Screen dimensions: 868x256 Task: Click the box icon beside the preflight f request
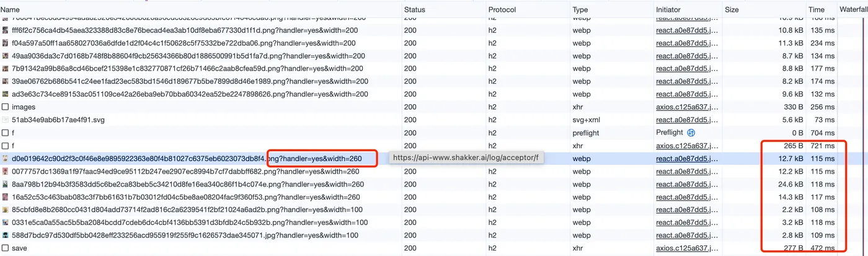[6, 133]
